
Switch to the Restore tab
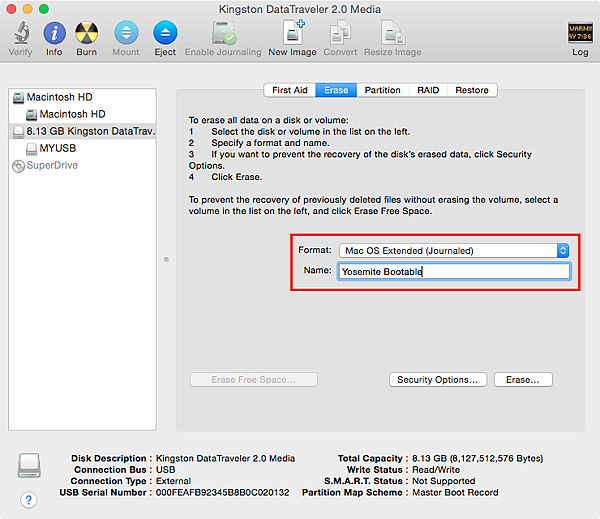coord(472,90)
